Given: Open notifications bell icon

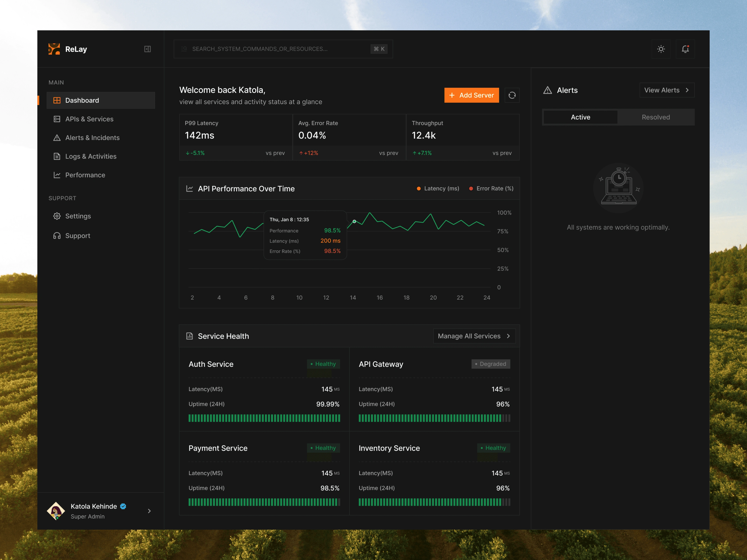Looking at the screenshot, I should tap(685, 49).
